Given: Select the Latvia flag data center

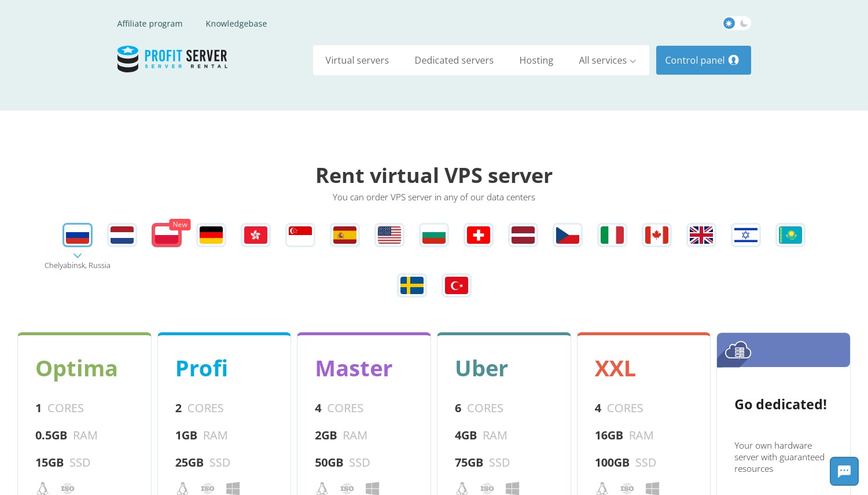Looking at the screenshot, I should [523, 235].
